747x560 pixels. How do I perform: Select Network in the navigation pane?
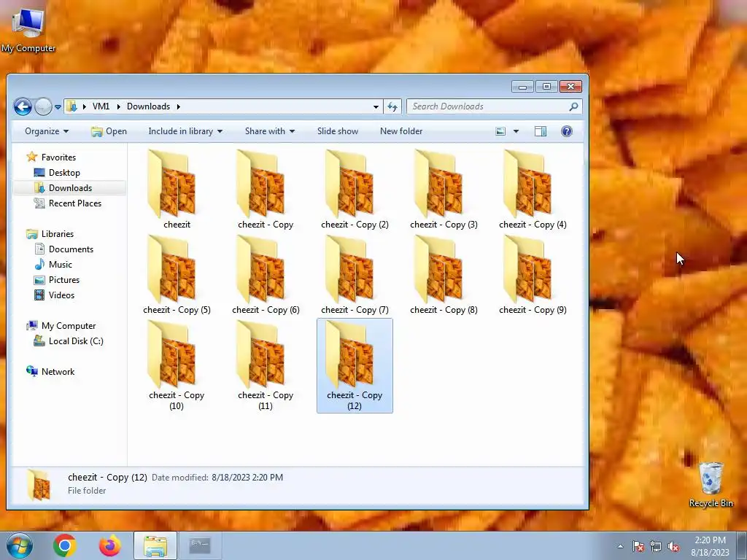coord(50,371)
